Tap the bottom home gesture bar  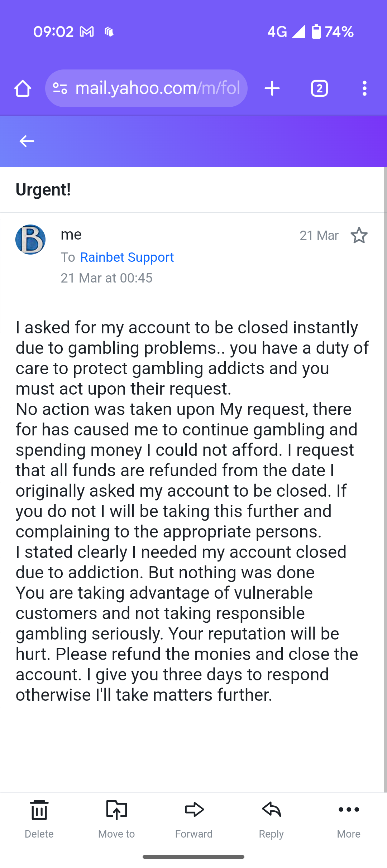point(193,857)
